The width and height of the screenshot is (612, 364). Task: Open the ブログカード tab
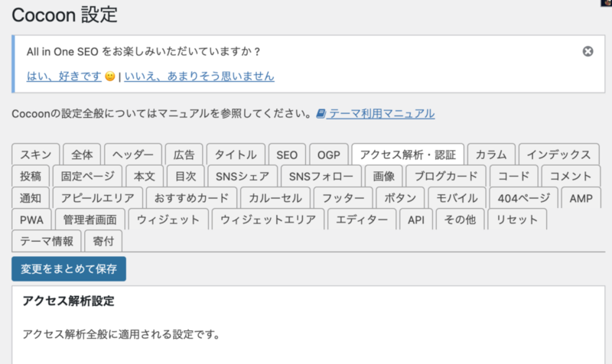pos(446,177)
